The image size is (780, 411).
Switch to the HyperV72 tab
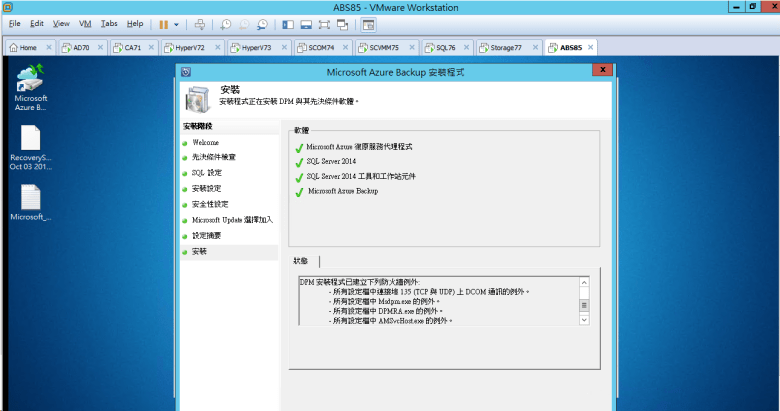(187, 47)
